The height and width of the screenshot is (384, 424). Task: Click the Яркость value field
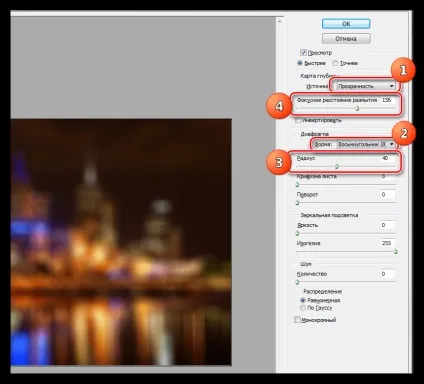pyautogui.click(x=388, y=225)
